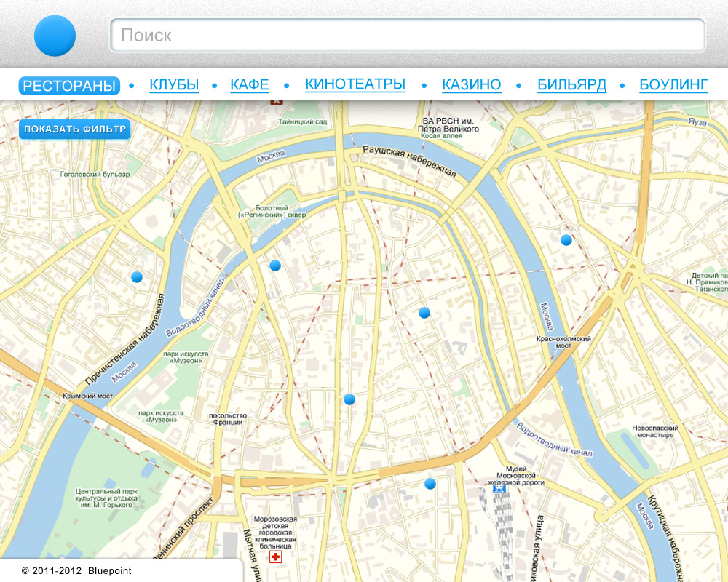This screenshot has width=728, height=582.
Task: Click the landmark icon left of Тайницкий сад
Action: pos(276,103)
